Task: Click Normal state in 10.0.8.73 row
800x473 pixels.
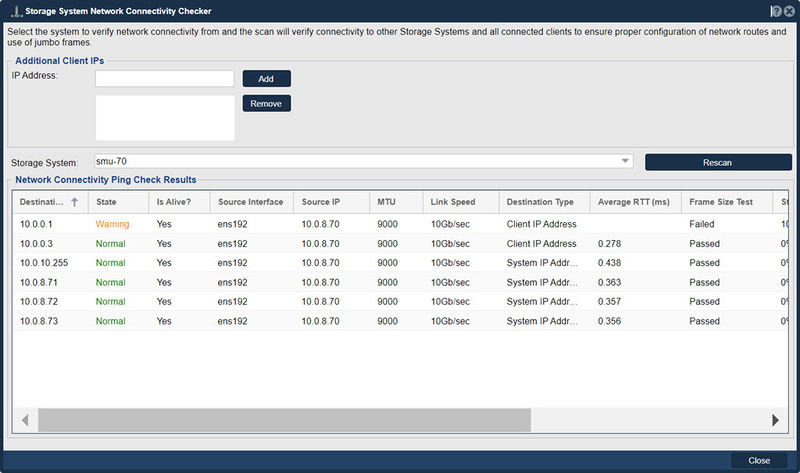Action: 110,321
